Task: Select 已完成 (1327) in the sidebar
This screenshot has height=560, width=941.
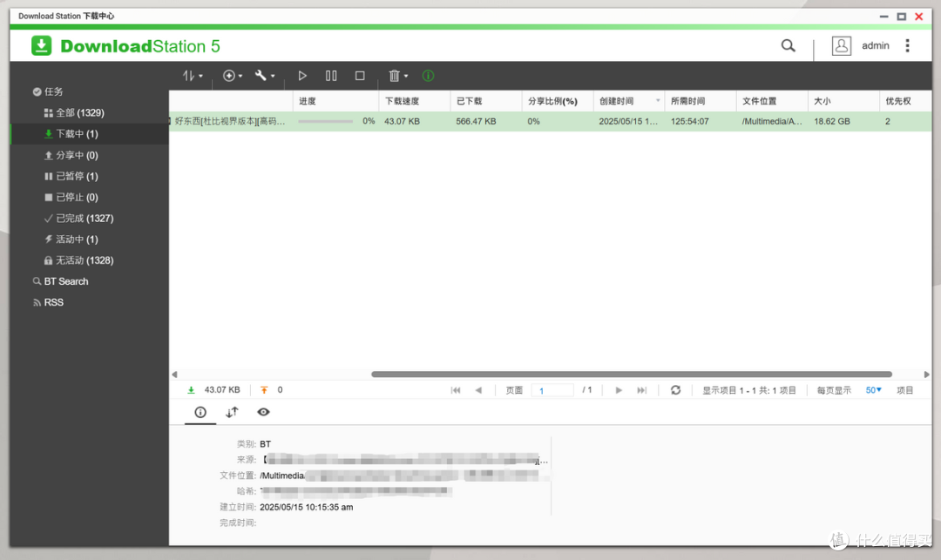Action: [89, 219]
